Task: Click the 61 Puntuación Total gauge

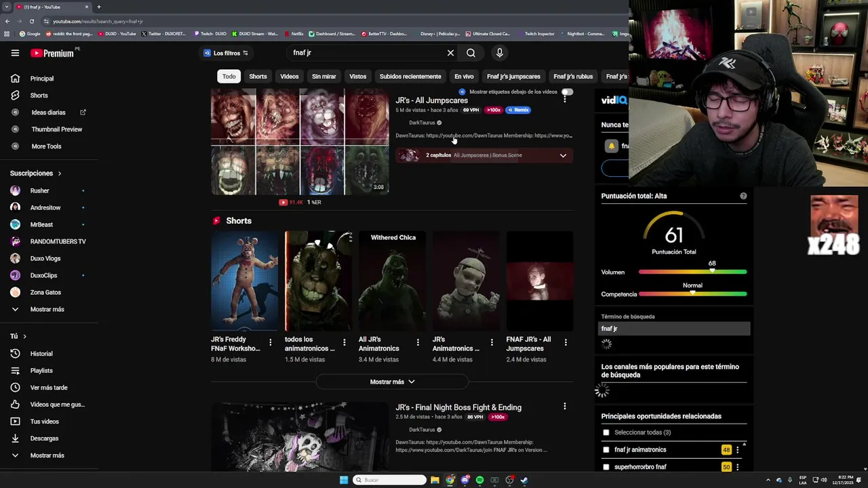Action: point(674,232)
